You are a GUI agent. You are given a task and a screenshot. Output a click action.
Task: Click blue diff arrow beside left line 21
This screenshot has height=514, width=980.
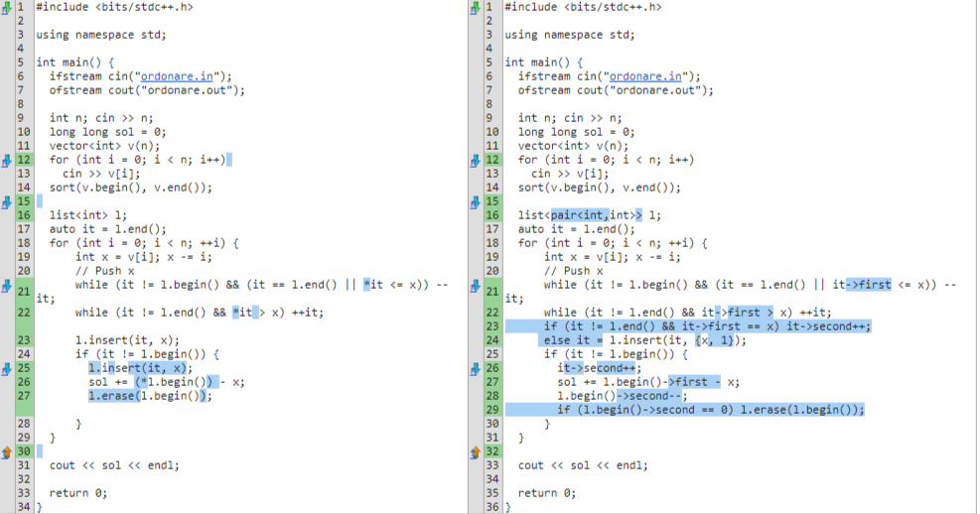[6, 286]
